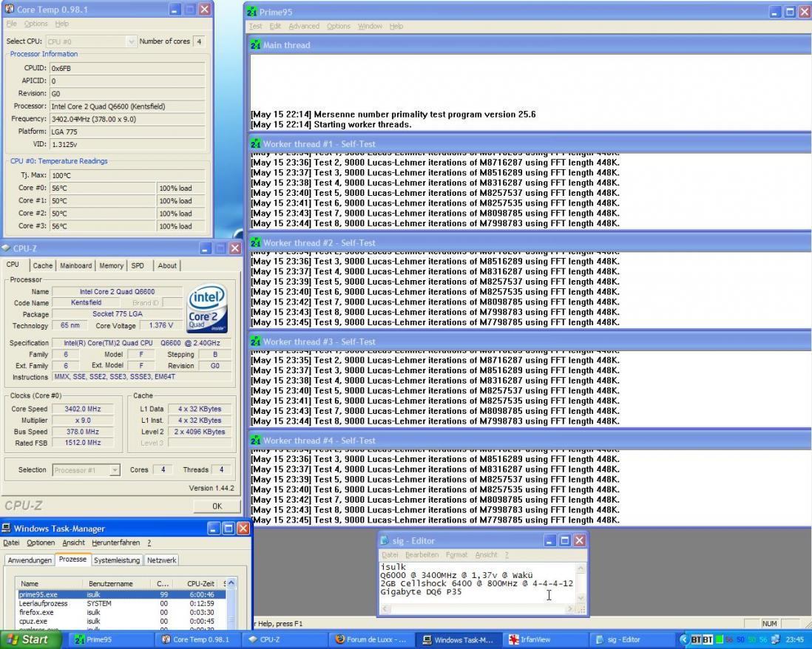
Task: Click the Gigabyte DQ6 P35 text line
Action: pos(421,591)
